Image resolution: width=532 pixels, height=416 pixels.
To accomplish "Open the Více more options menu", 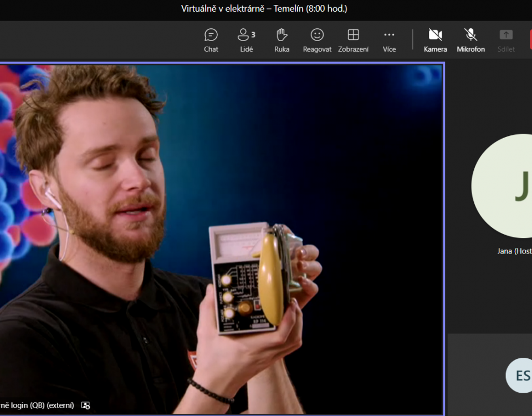I will [389, 40].
